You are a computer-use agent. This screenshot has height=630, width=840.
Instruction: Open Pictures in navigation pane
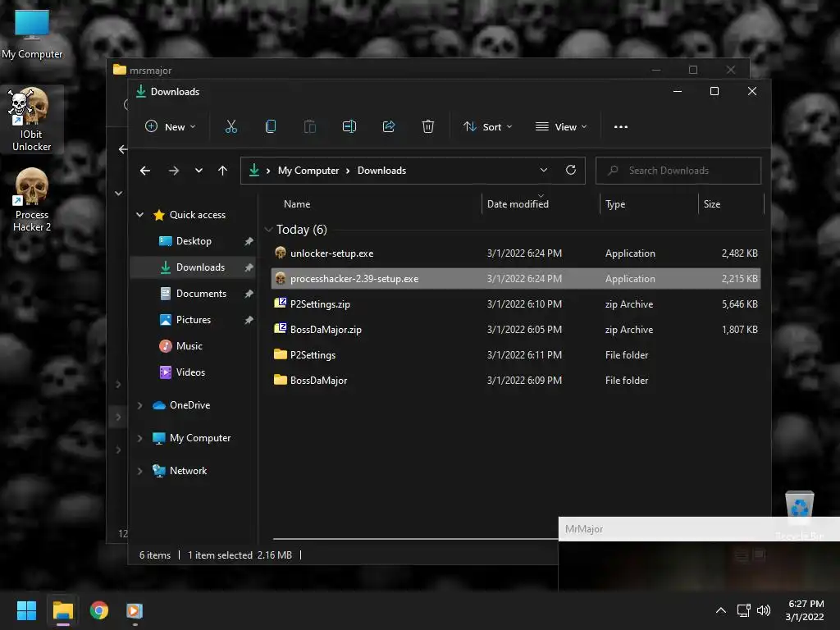(185, 320)
